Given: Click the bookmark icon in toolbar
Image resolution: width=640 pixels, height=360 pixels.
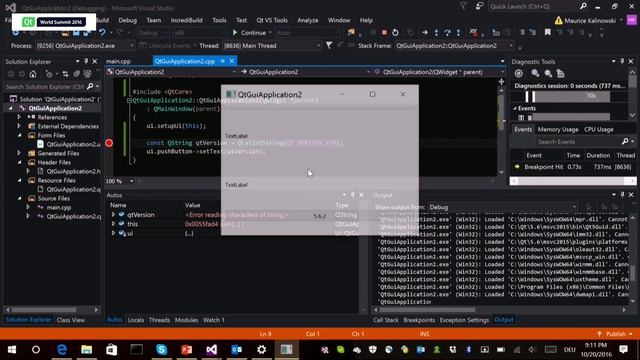Looking at the screenshot, I should 548,32.
